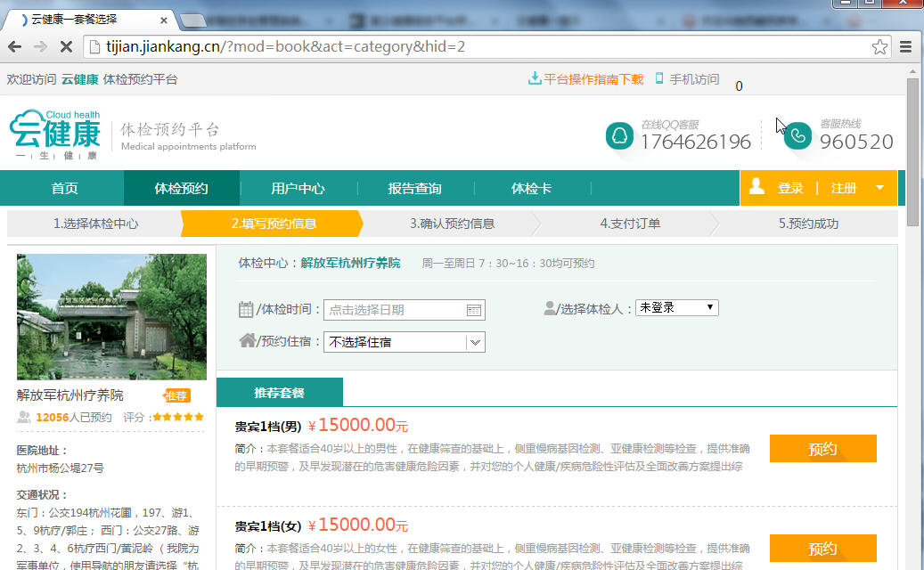The image size is (924, 570).
Task: Open the Chrome hamburger menu
Action: coord(905,46)
